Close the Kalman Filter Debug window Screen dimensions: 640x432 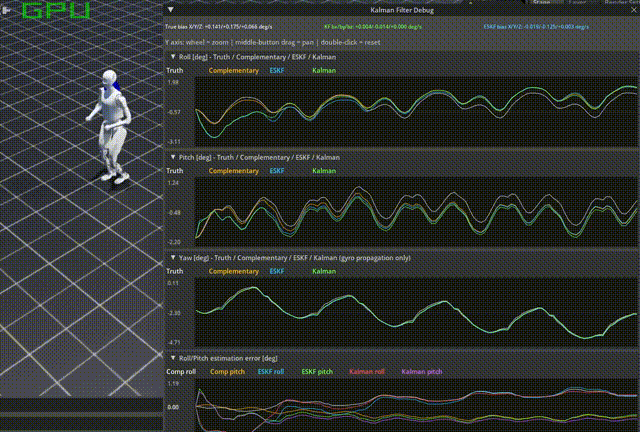[634, 10]
